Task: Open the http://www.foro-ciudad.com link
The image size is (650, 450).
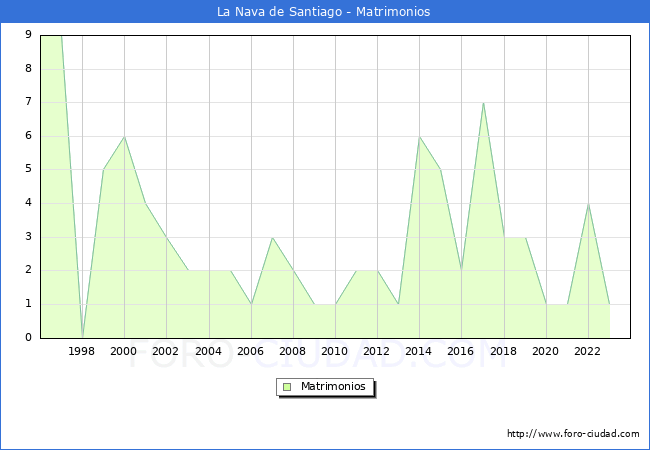Action: (573, 434)
